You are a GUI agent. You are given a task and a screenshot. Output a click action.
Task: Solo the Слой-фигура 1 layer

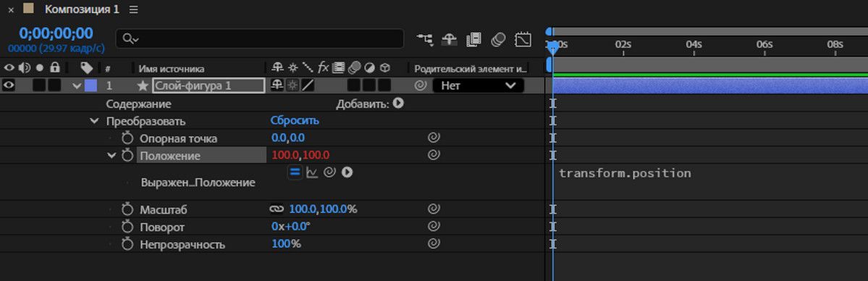click(x=39, y=85)
